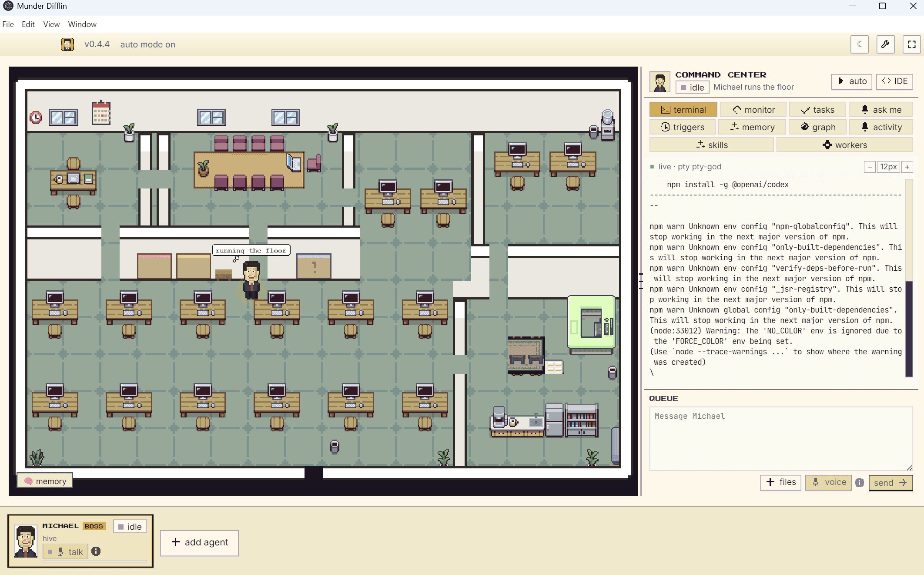This screenshot has width=924, height=575.
Task: Click the hive label on Michael card
Action: [x=50, y=538]
